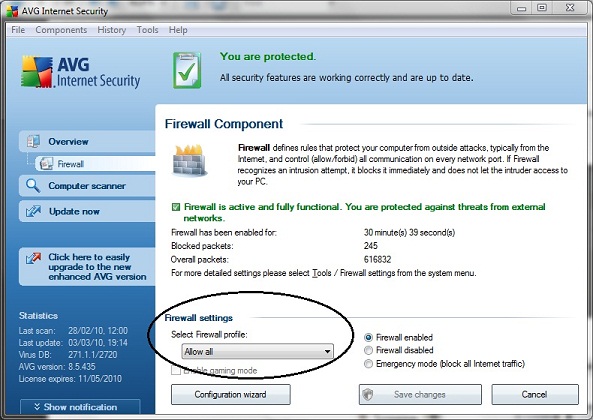Click the firewall brick wall icon
This screenshot has height=420, width=593.
pyautogui.click(x=189, y=160)
